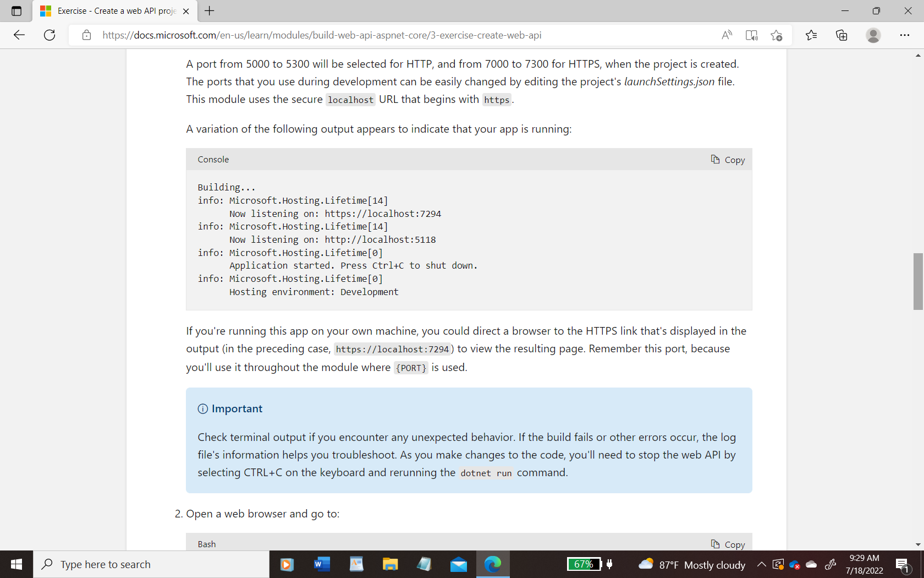The image size is (924, 578).
Task: Click the scrollbar up arrow
Action: (x=918, y=55)
